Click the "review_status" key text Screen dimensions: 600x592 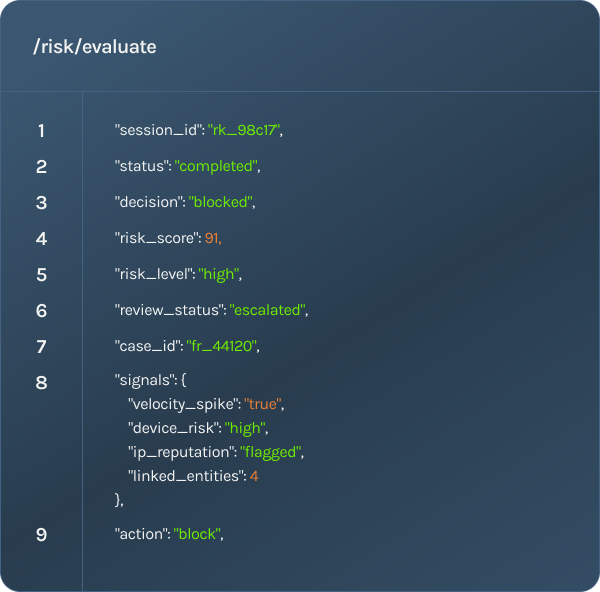click(x=170, y=310)
